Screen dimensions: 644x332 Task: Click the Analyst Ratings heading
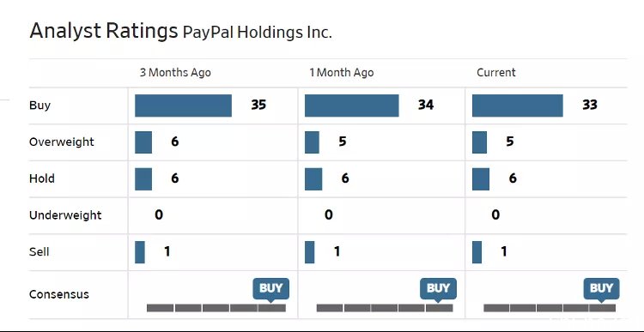104,31
